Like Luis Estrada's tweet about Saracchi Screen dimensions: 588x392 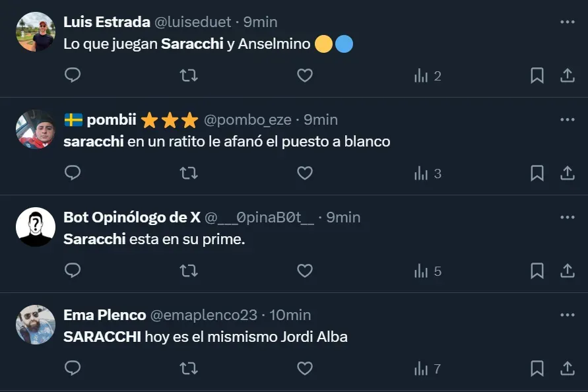(x=304, y=76)
